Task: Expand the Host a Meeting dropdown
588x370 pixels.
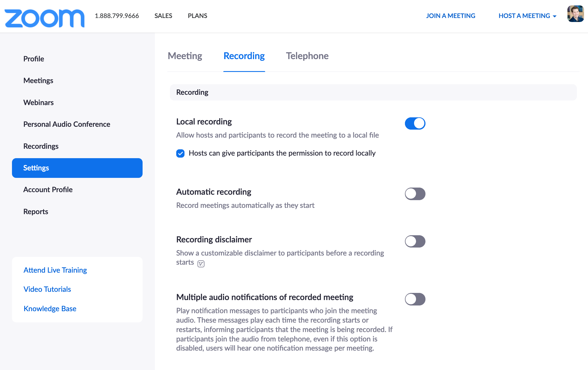Action: 527,16
